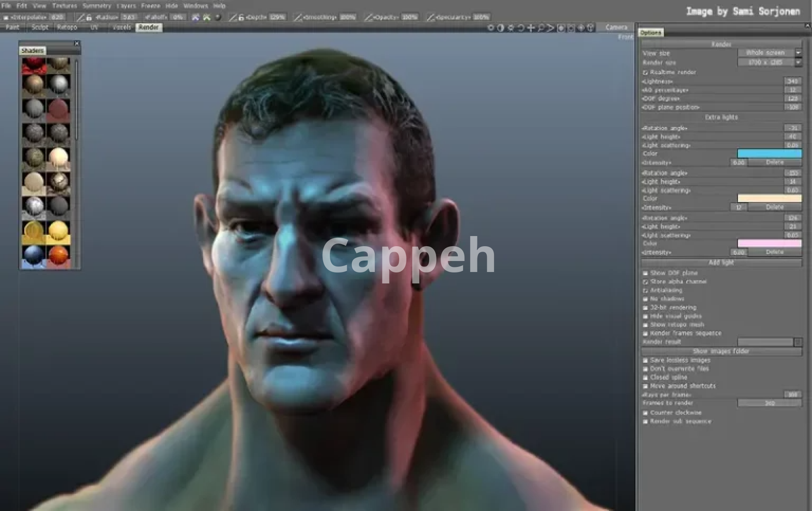Image resolution: width=812 pixels, height=511 pixels.
Task: Switch to the Sculpt tab
Action: coord(40,27)
